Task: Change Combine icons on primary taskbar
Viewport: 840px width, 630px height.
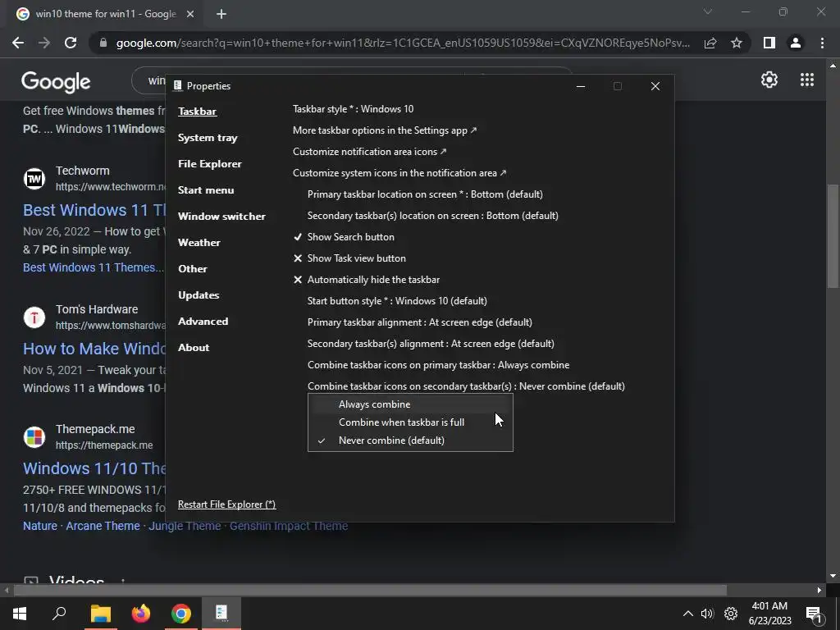Action: click(x=438, y=365)
